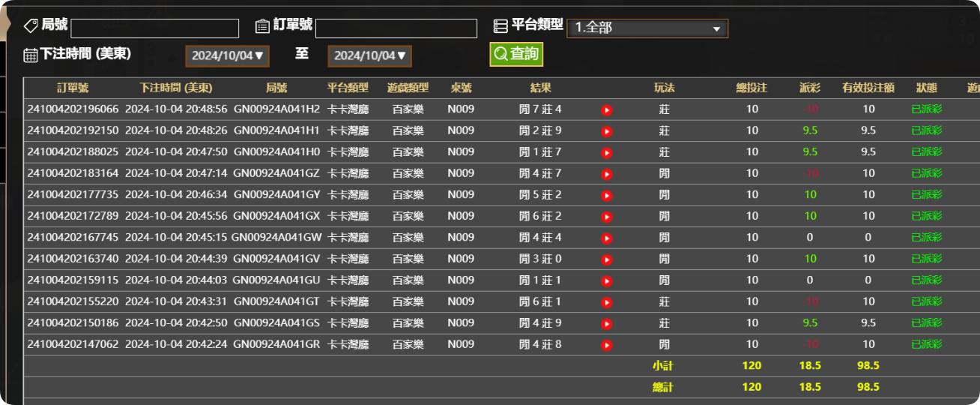980x405 pixels.
Task: Click the calendar icon beside 下注時間
Action: pos(31,55)
